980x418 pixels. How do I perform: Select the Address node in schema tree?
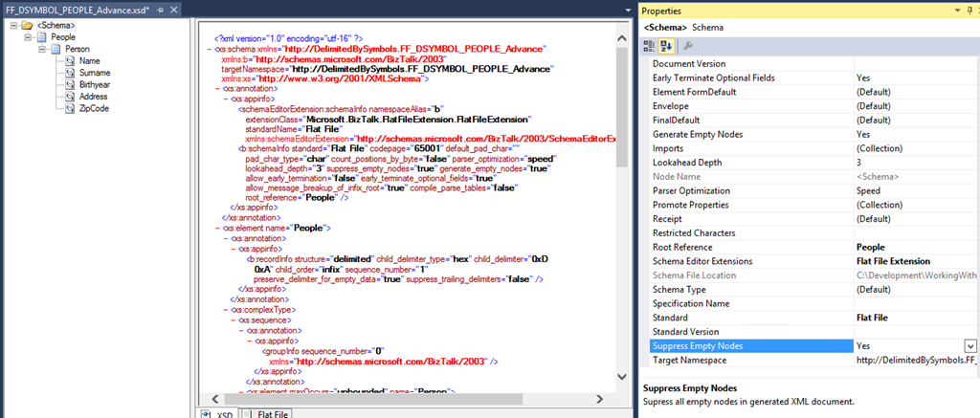(x=94, y=97)
